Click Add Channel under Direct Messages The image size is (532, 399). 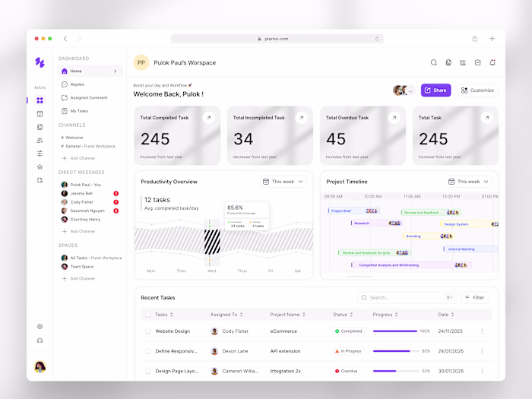(78, 231)
